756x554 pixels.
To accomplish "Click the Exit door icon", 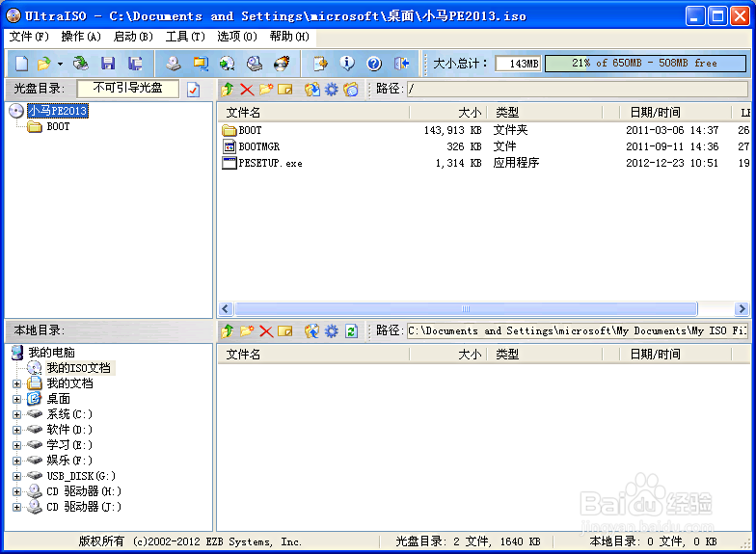I will (401, 64).
